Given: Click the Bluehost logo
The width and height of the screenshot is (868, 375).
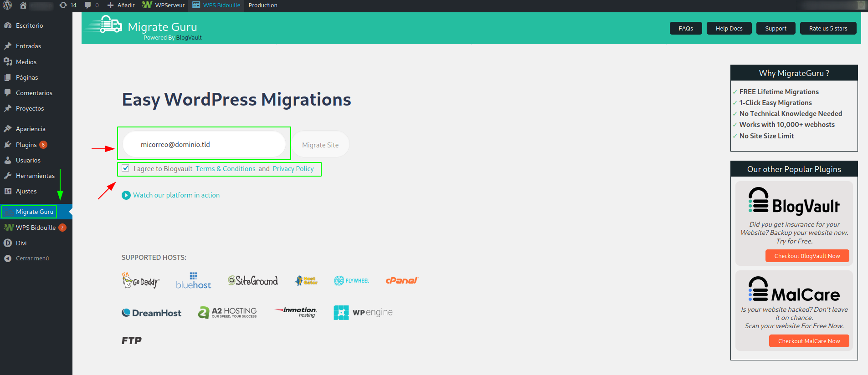Looking at the screenshot, I should click(194, 281).
